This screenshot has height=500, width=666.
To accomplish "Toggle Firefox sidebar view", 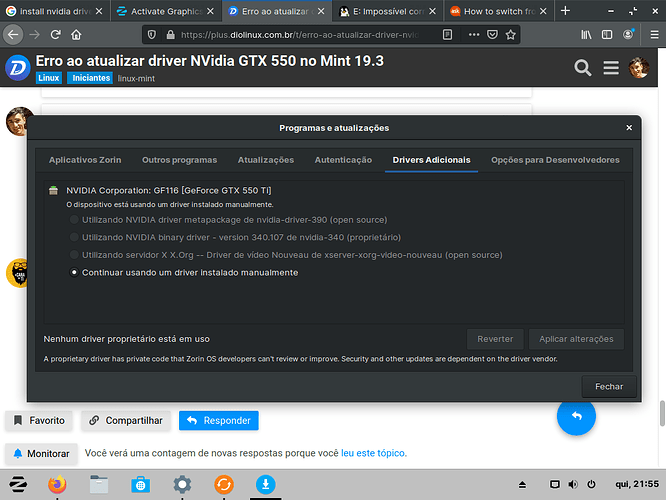I will coord(607,34).
